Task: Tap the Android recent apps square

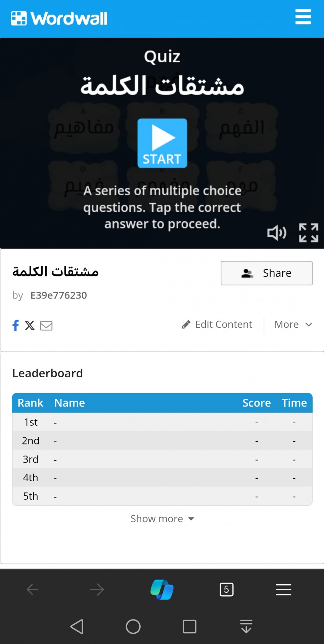Action: (190, 626)
